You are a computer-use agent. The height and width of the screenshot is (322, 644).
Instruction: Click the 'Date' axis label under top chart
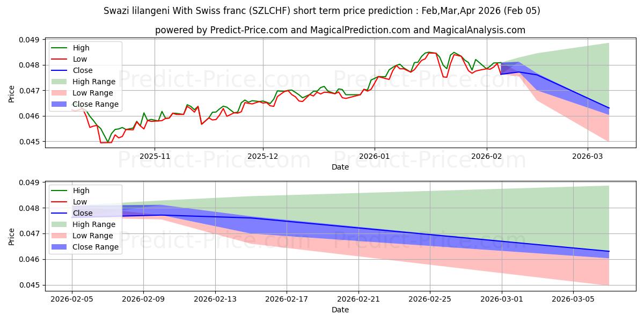pos(340,167)
